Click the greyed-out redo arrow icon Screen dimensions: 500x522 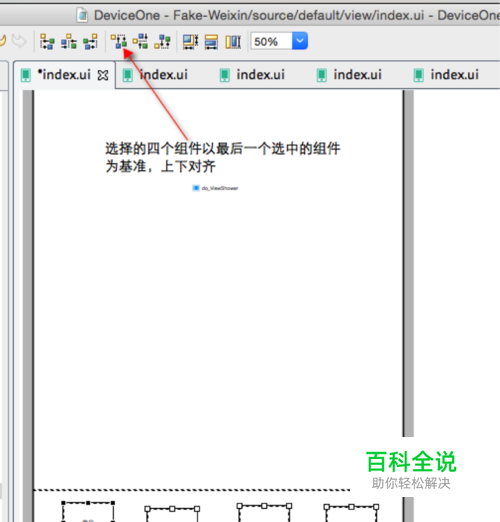tap(19, 41)
